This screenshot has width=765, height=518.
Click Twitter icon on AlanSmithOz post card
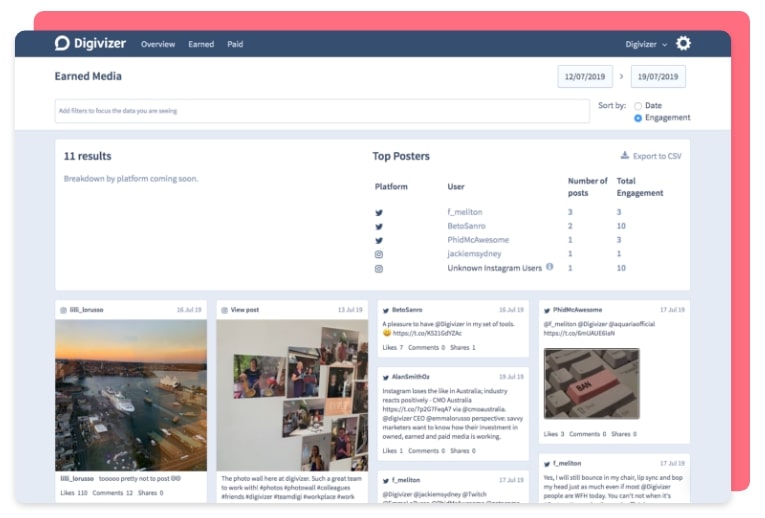coord(386,378)
